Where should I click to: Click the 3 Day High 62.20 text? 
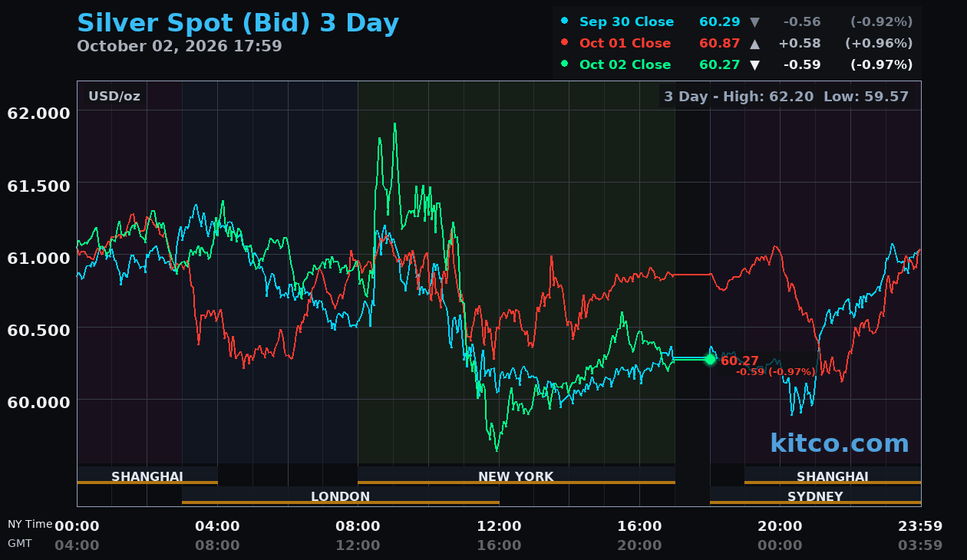click(739, 97)
